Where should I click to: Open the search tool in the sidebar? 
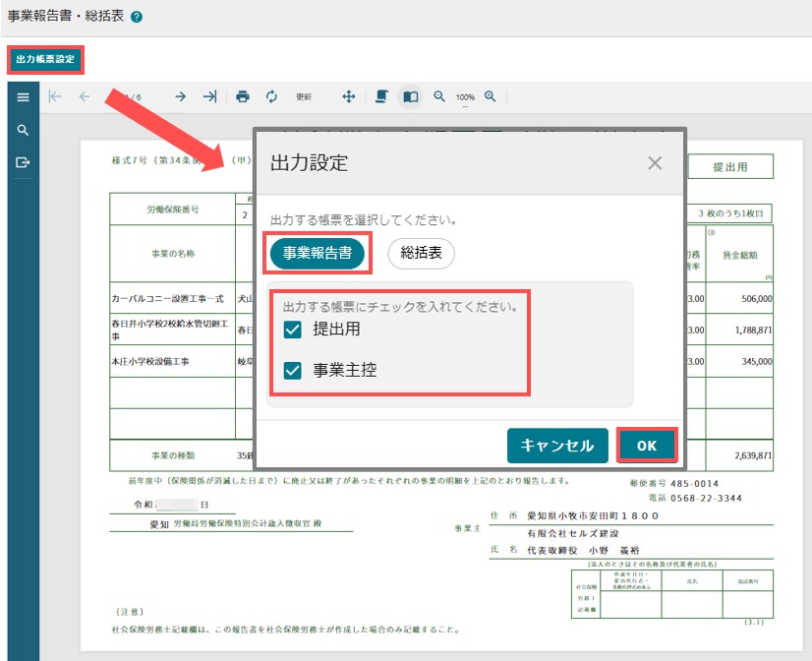(x=23, y=130)
